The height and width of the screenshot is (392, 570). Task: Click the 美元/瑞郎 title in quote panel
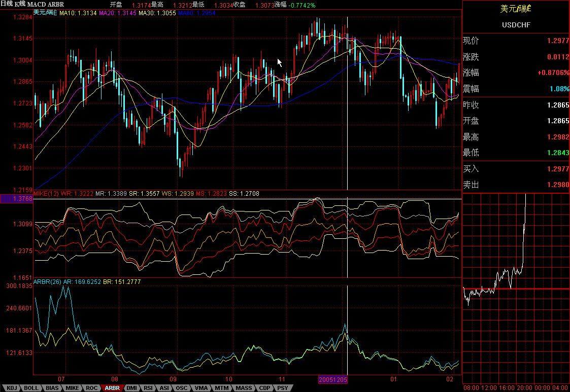pos(516,9)
